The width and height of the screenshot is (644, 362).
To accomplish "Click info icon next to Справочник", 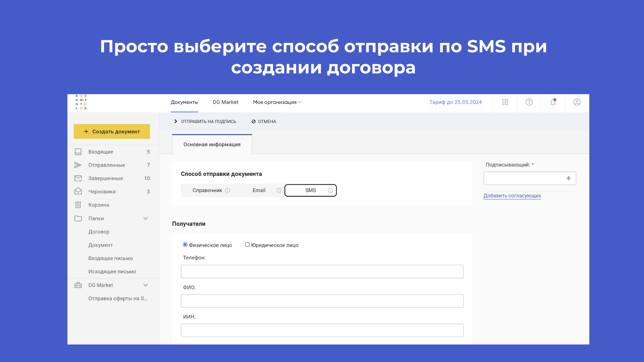I will [227, 190].
